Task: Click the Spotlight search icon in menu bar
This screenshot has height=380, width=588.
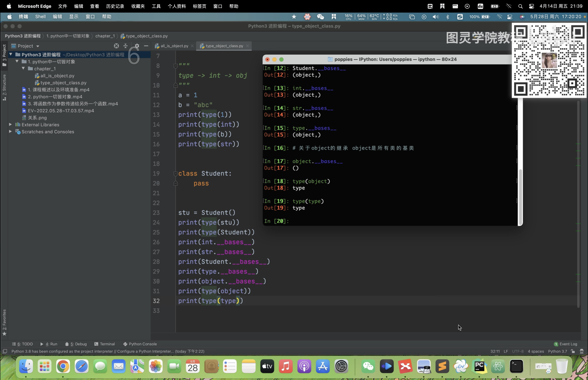Action: 520,6
